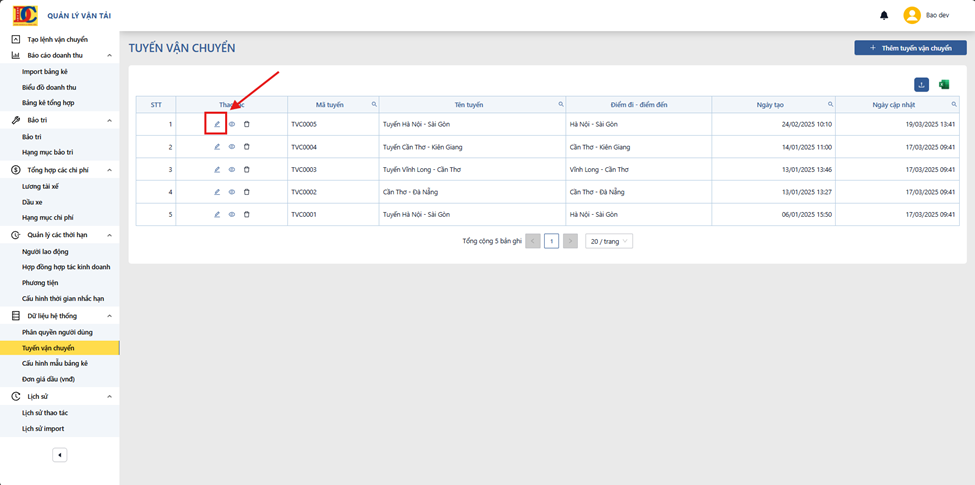Open Lịch sử thao tác page
Viewport: 975px width, 485px height.
[x=60, y=413]
